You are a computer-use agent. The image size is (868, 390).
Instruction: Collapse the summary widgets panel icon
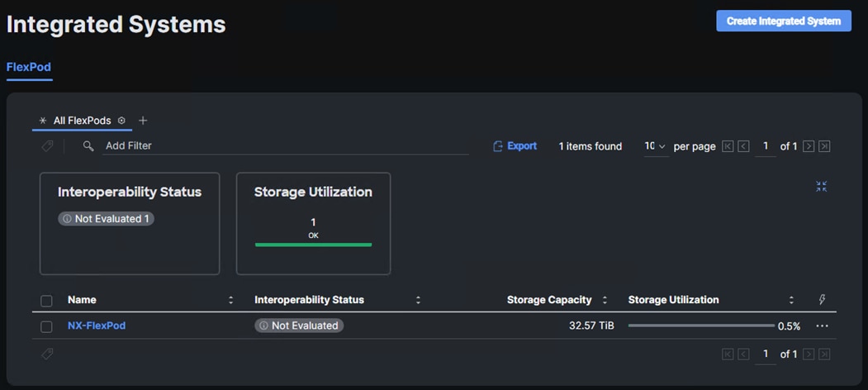tap(821, 187)
